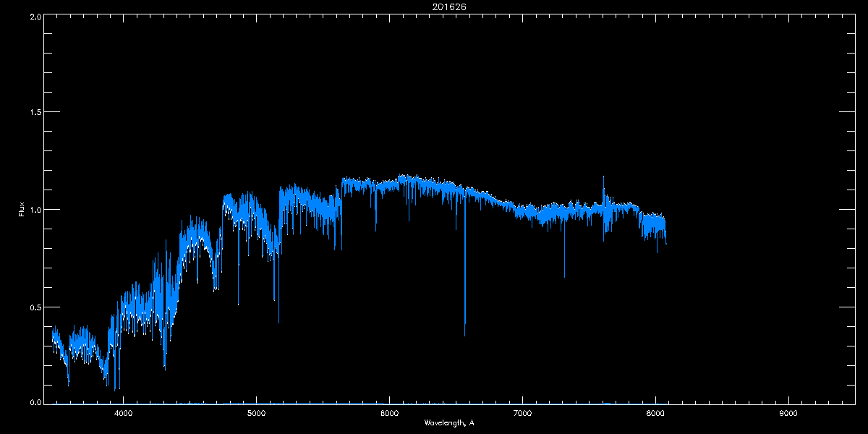Click the absorption line bottom near 7300
The height and width of the screenshot is (434, 868).
(x=564, y=276)
